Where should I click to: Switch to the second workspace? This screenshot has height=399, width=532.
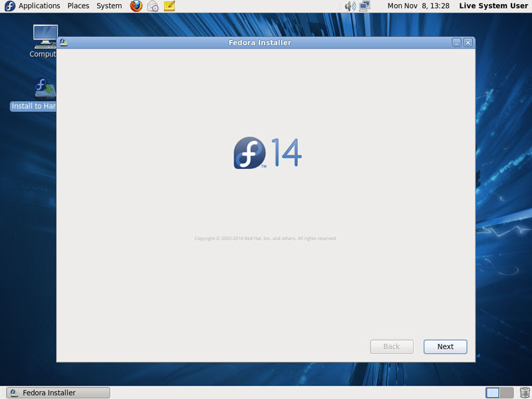point(507,392)
